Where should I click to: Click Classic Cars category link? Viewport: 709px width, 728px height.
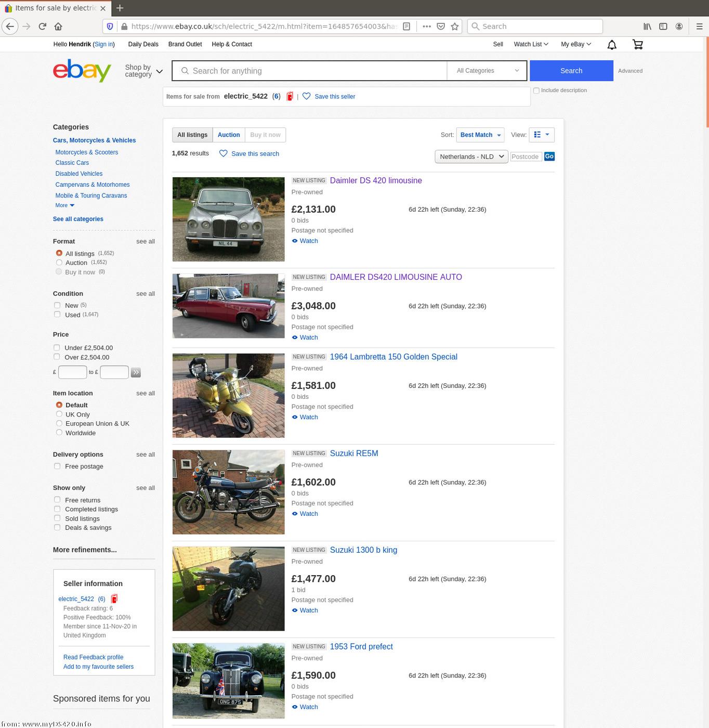click(72, 163)
